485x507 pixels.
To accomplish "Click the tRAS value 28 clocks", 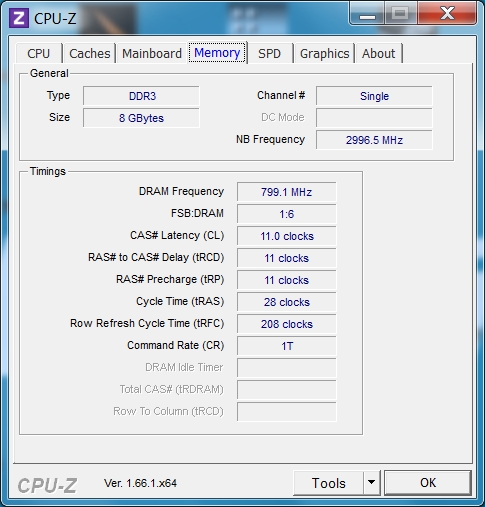I will pos(287,302).
